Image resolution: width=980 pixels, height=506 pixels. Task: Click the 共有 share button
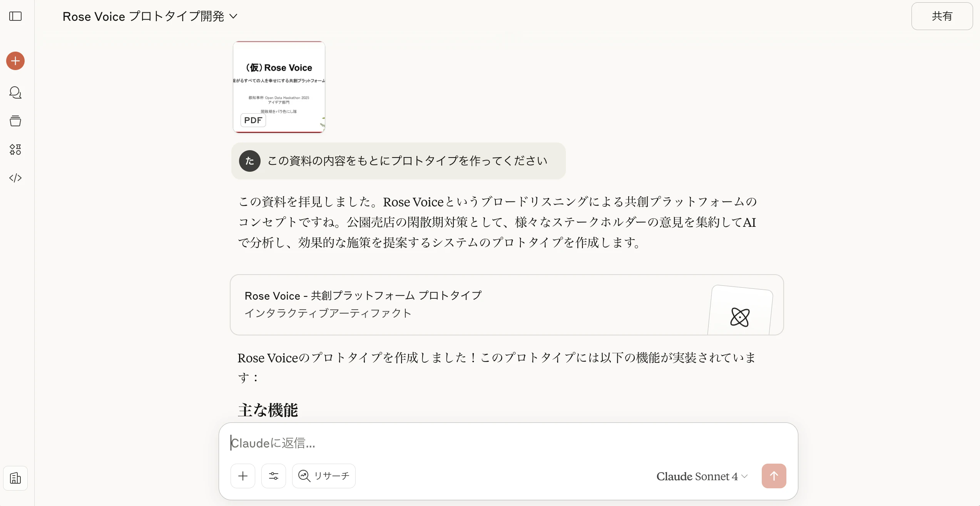click(942, 16)
